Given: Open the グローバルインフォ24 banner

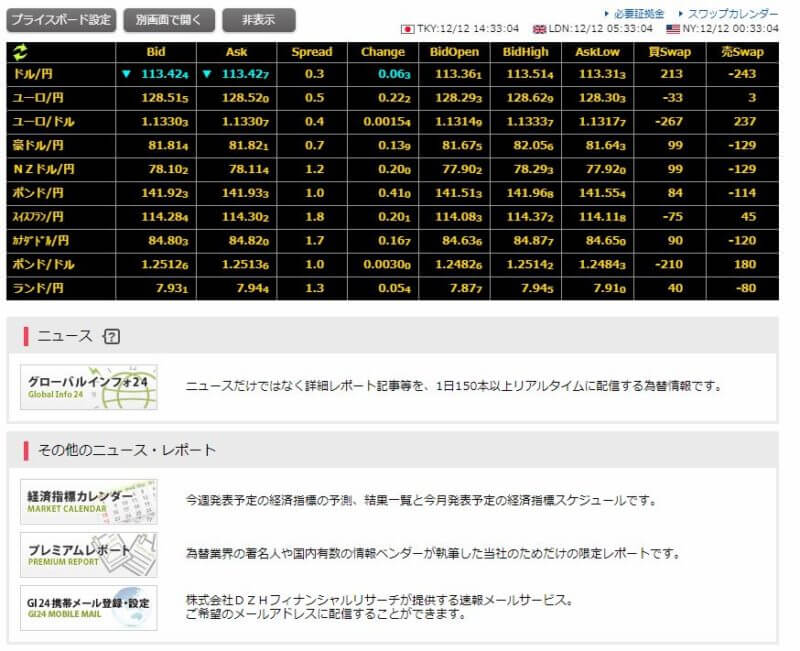Looking at the screenshot, I should [x=89, y=387].
